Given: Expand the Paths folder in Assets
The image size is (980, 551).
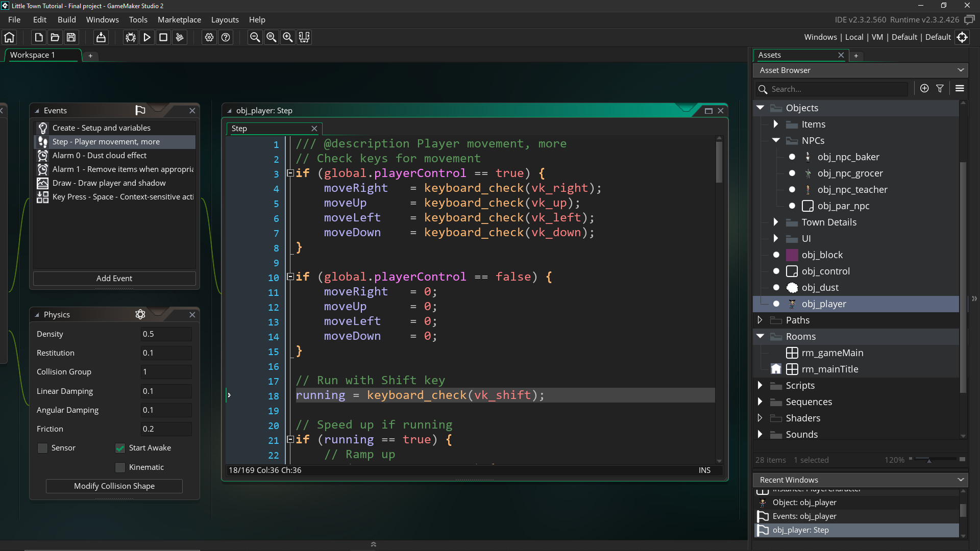Looking at the screenshot, I should click(760, 319).
